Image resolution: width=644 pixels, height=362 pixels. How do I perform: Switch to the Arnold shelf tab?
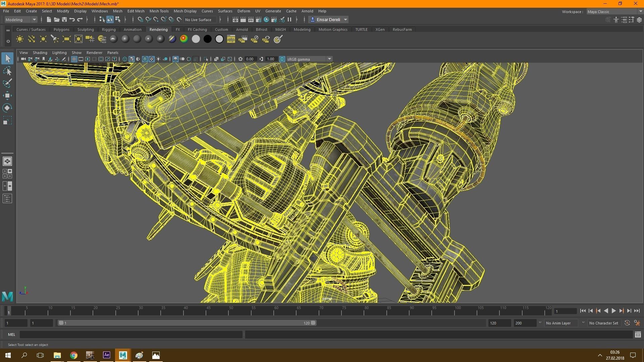(241, 29)
